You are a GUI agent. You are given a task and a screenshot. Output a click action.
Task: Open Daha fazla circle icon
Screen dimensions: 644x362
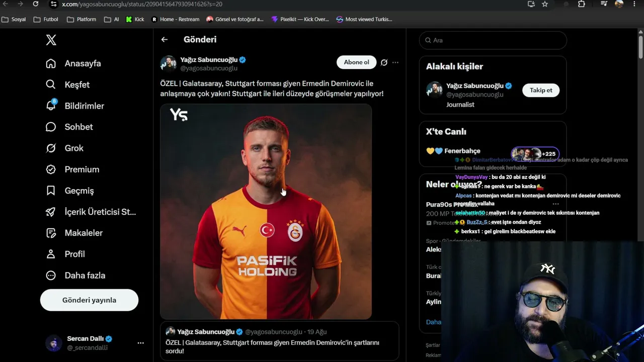click(x=51, y=276)
